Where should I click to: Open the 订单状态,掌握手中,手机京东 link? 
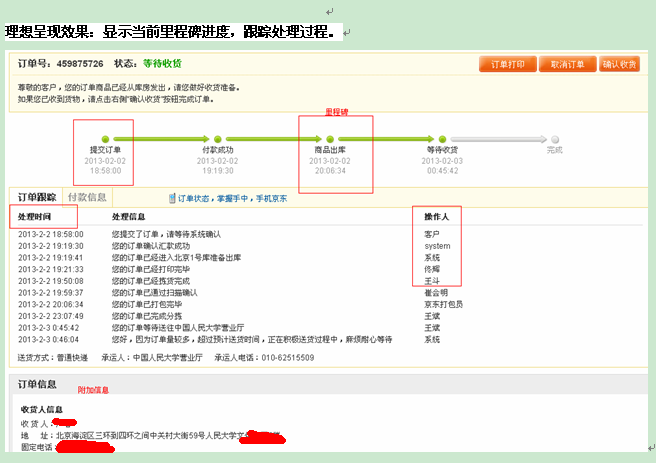pos(231,199)
